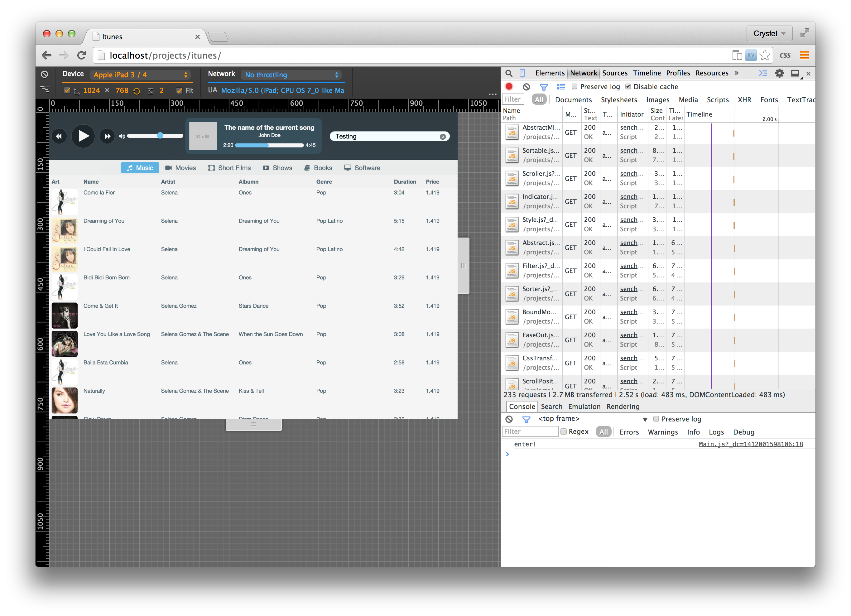This screenshot has height=616, width=851.
Task: Toggle device mode phone icon
Action: pos(522,73)
